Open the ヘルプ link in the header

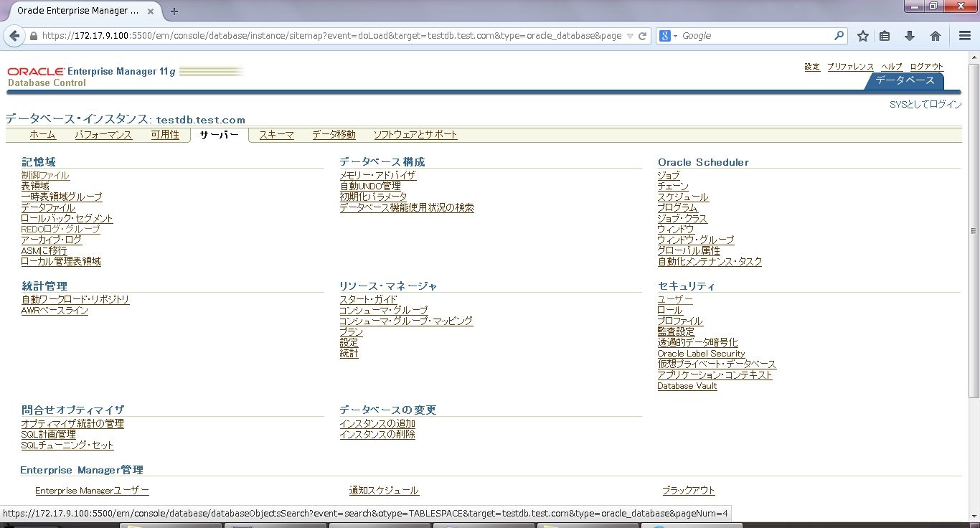pyautogui.click(x=892, y=67)
